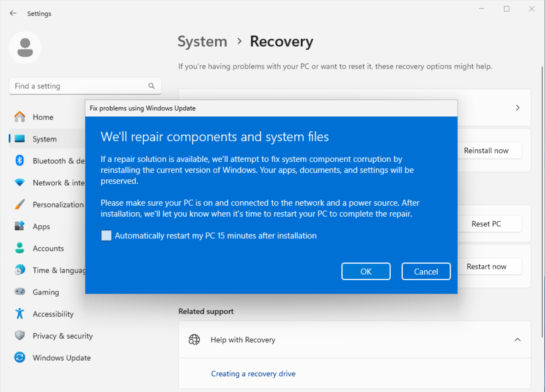The height and width of the screenshot is (392, 545).
Task: Click the Home icon in sidebar
Action: point(20,117)
